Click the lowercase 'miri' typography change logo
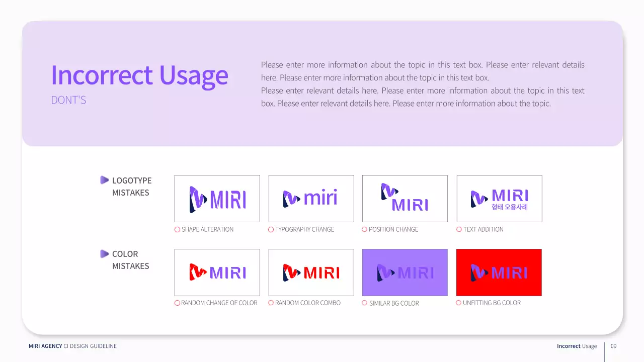644x362 pixels. click(311, 198)
